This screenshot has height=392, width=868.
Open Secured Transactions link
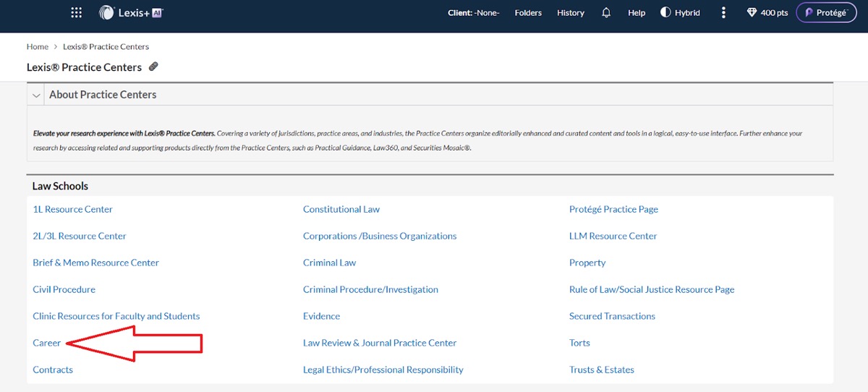point(612,316)
